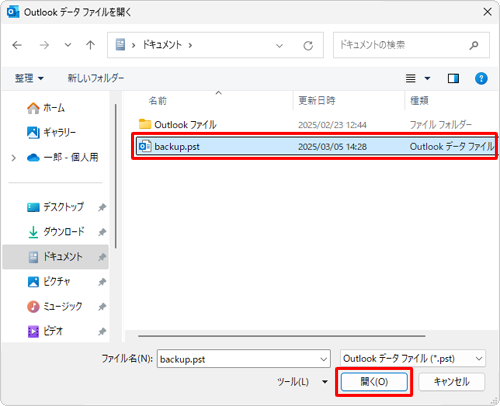Image resolution: width=500 pixels, height=406 pixels.
Task: Open the 整理 menu
Action: [29, 78]
